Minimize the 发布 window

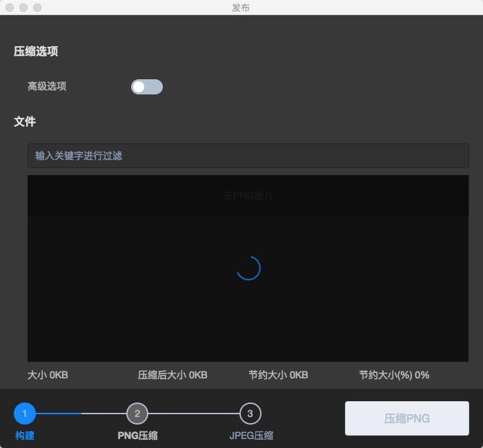pos(23,8)
